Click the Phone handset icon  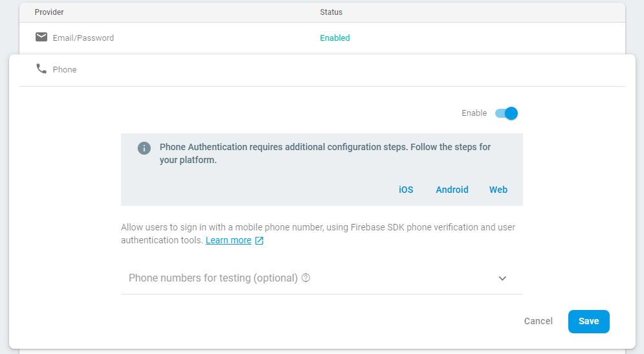pyautogui.click(x=41, y=69)
